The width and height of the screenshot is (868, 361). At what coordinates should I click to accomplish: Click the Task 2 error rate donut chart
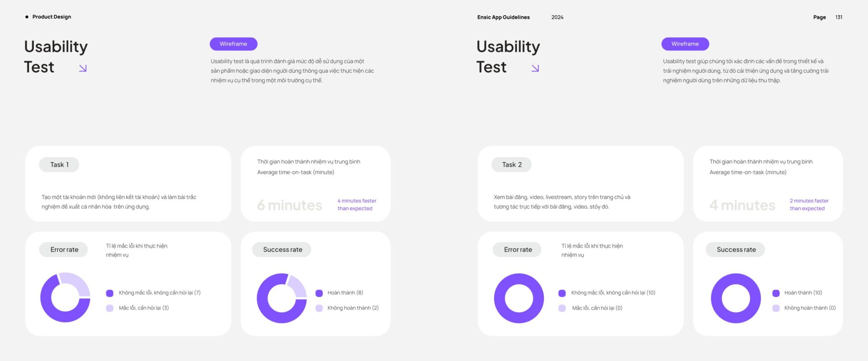519,298
